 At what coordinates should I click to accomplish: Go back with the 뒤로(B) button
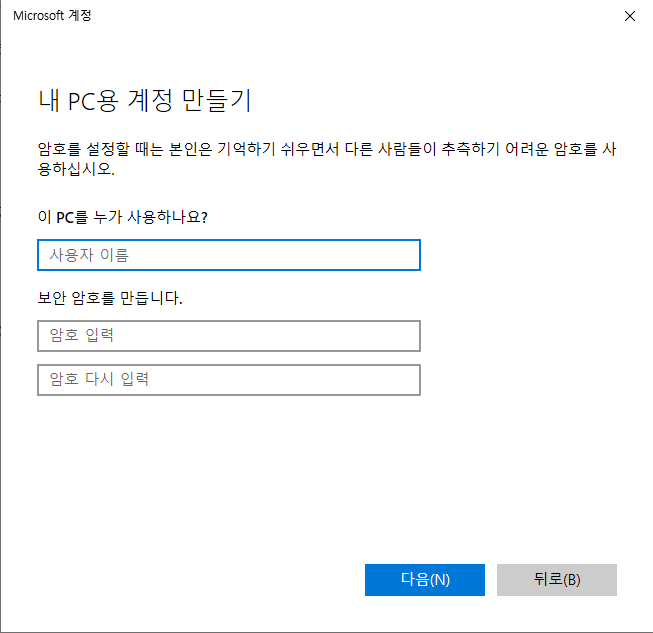(557, 580)
